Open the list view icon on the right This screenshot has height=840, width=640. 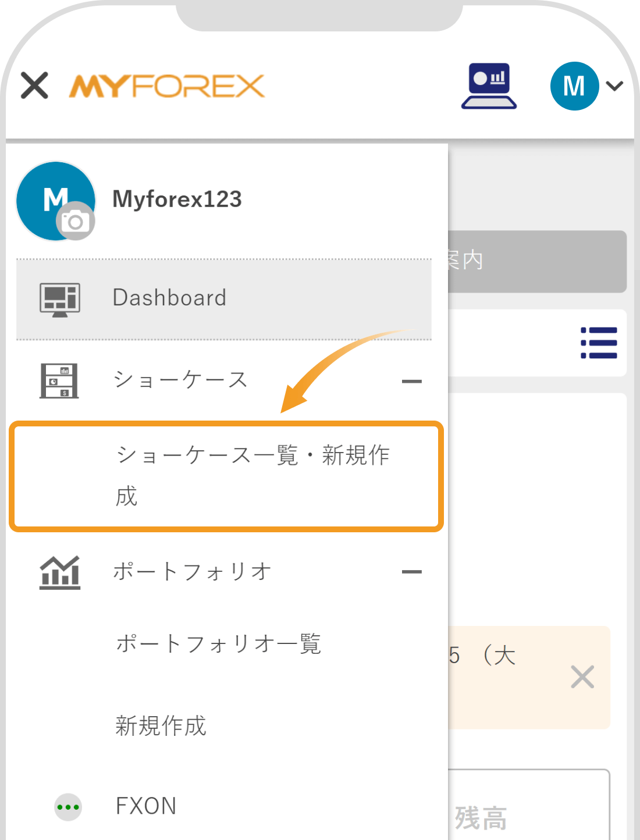pyautogui.click(x=599, y=343)
